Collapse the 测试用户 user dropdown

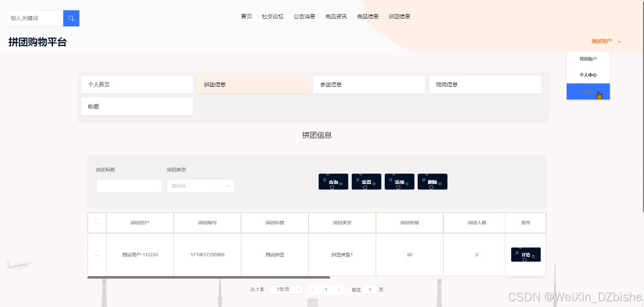[x=605, y=41]
